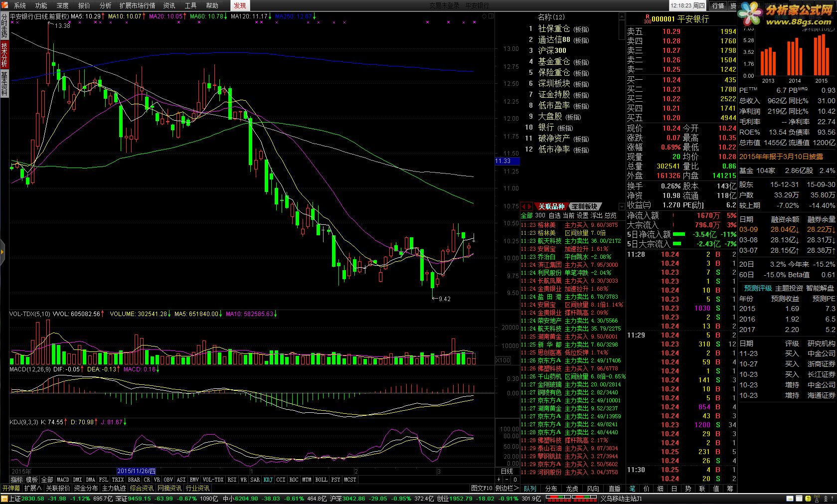Select 自选 filter in alert list
This screenshot has width=837, height=504.
(554, 215)
